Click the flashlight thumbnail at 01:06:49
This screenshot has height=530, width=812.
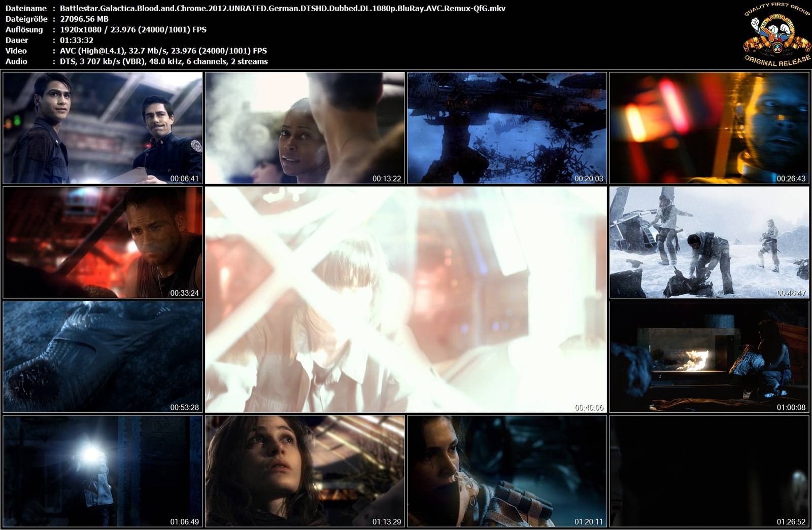(103, 471)
